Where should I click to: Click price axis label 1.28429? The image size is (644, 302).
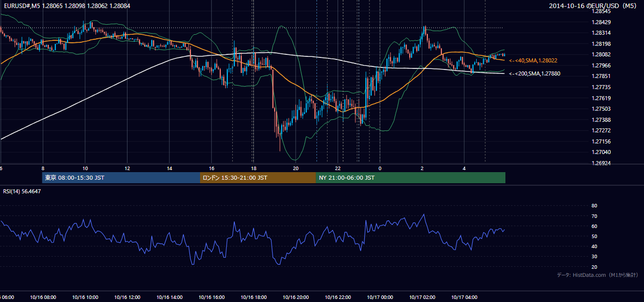(x=601, y=22)
